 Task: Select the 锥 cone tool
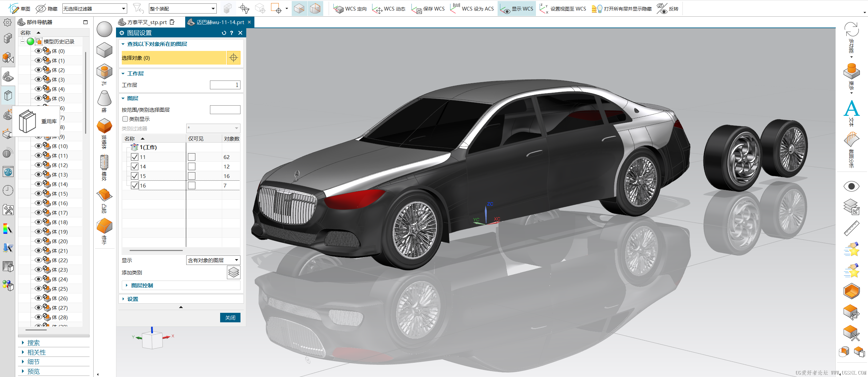point(104,101)
